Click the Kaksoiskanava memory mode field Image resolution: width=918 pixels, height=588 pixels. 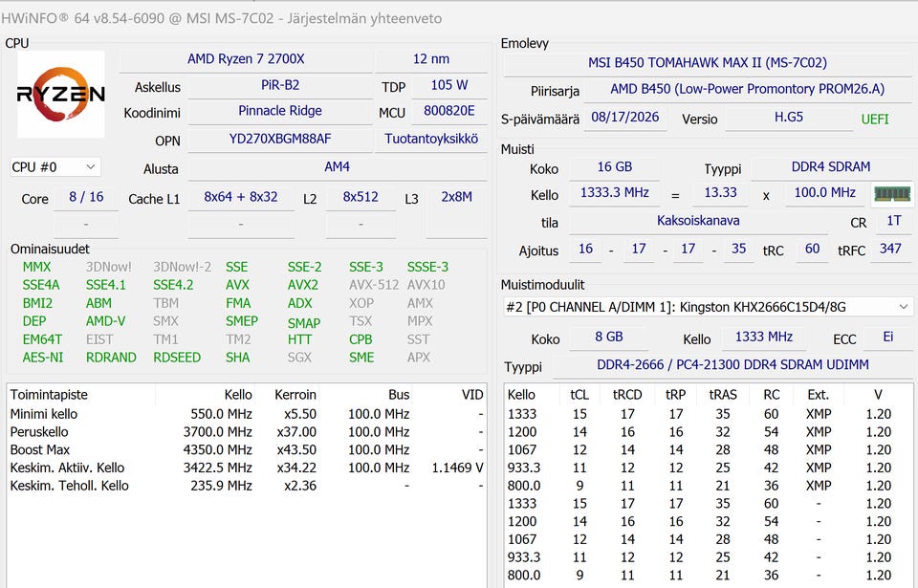(698, 221)
